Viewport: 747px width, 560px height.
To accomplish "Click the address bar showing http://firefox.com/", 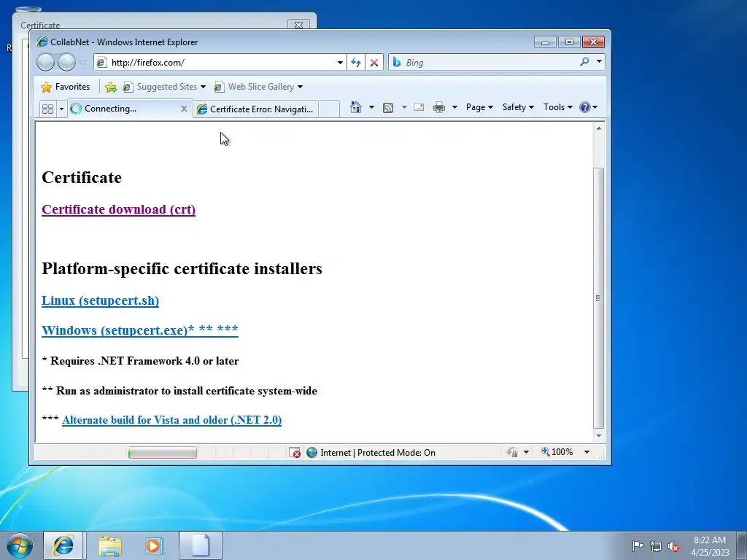I will pyautogui.click(x=220, y=63).
